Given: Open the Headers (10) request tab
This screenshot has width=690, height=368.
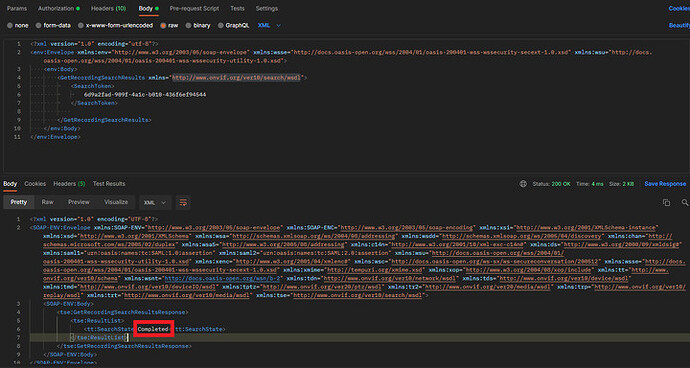Looking at the screenshot, I should point(108,8).
